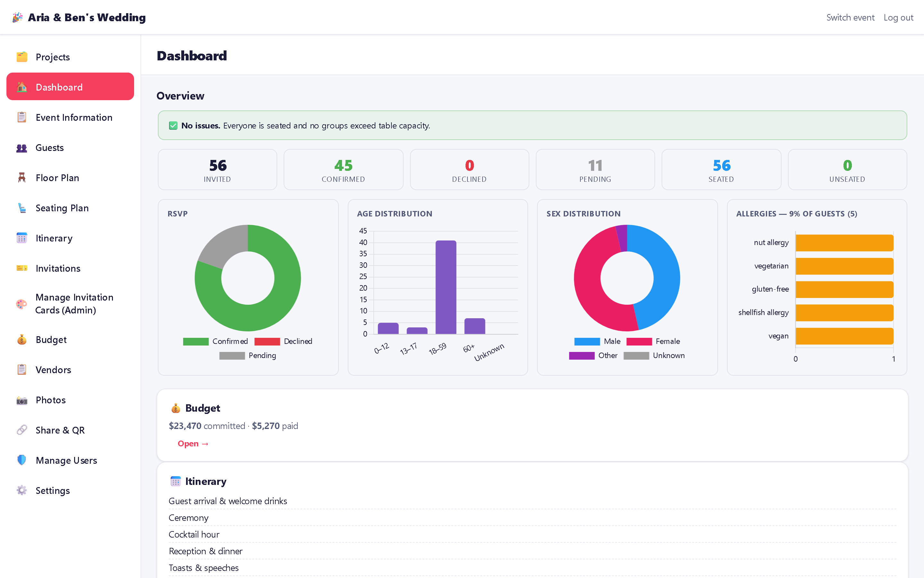Viewport: 924px width, 578px height.
Task: Click the Invitations ticket icon
Action: pos(22,268)
